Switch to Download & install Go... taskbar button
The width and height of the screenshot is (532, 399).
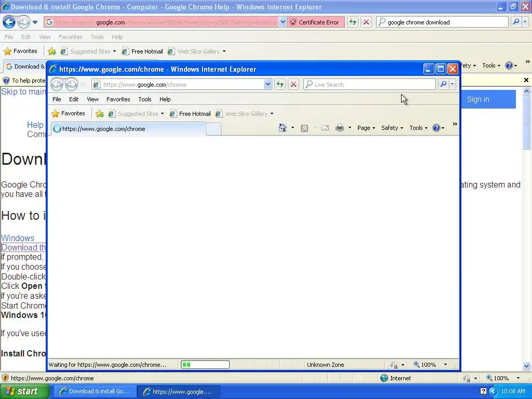coord(96,392)
